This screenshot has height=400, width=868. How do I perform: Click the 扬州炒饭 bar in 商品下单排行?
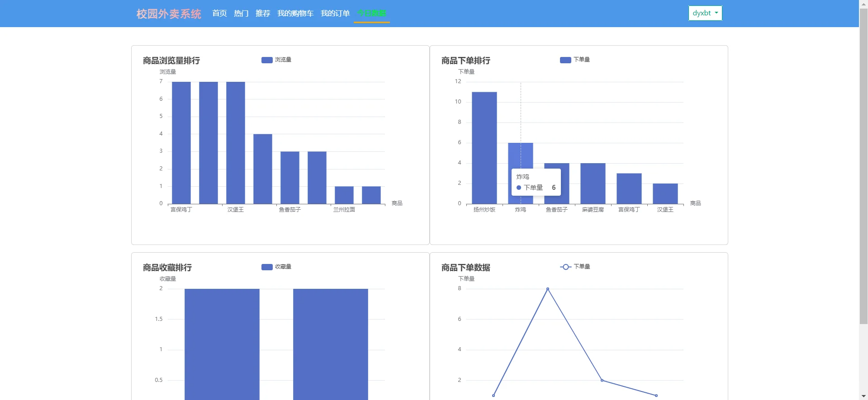click(x=484, y=148)
